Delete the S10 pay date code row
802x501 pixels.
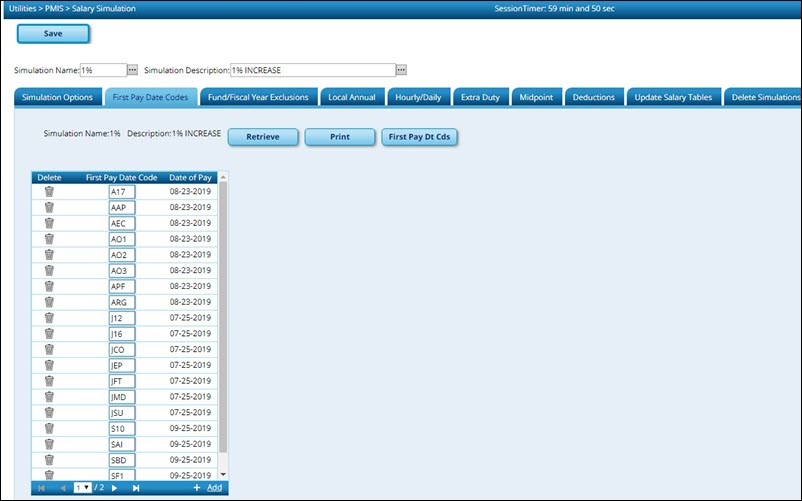pos(49,428)
